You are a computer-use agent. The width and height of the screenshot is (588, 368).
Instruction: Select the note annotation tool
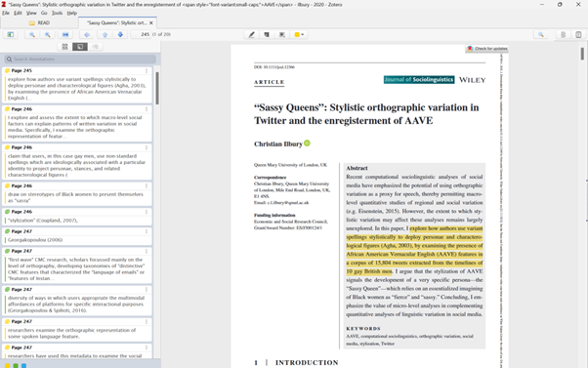tap(267, 34)
